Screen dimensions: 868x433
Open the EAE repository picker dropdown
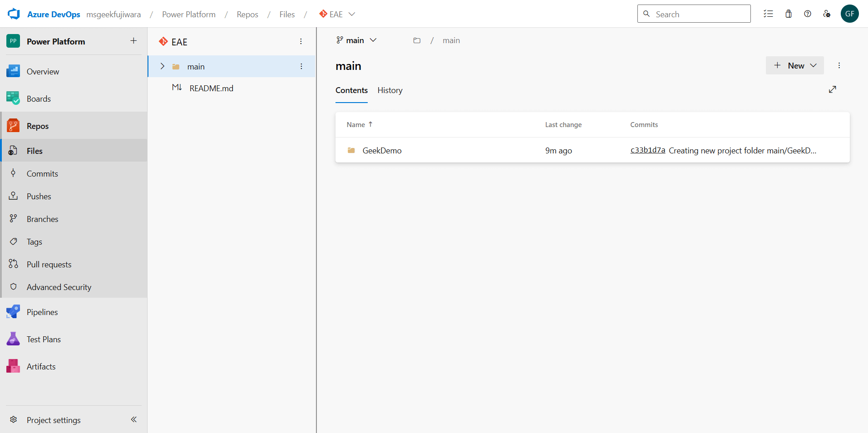[x=353, y=14]
